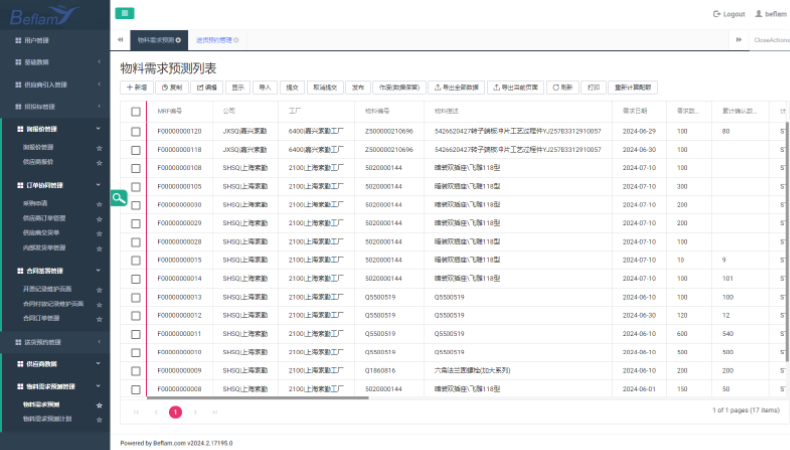Viewport: 790px width, 450px height.
Task: Expand the 用户管理 sidebar menu
Action: 55,40
